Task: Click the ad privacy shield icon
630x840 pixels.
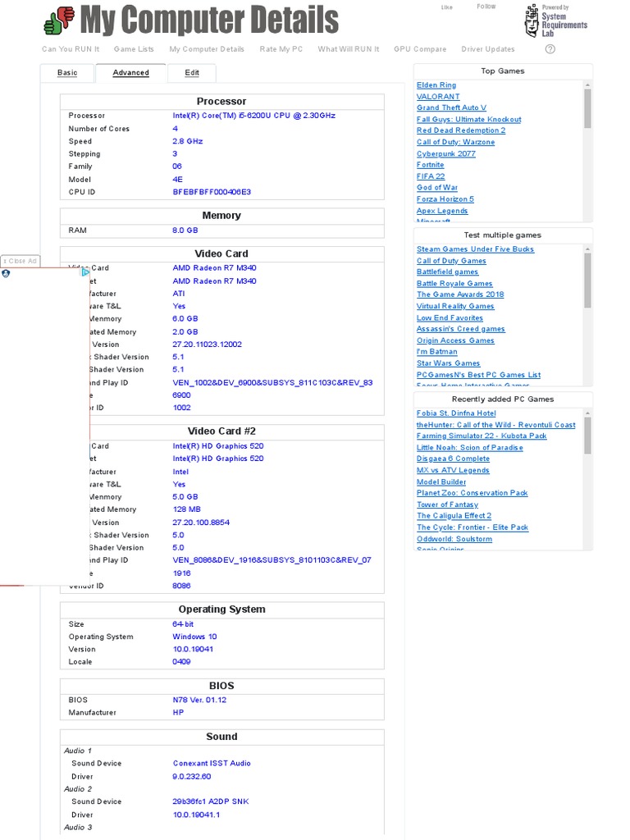Action: coord(6,273)
